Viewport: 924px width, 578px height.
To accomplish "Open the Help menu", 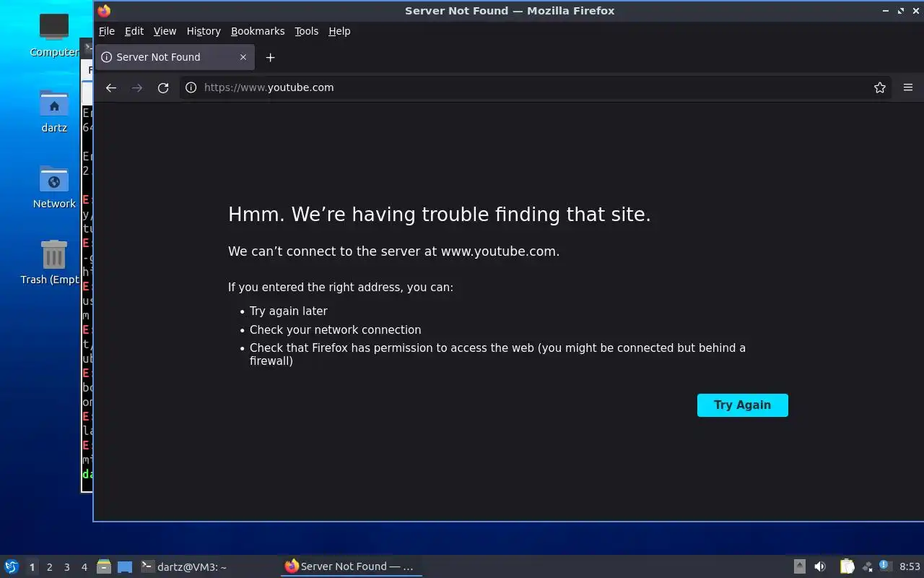I will coord(339,31).
